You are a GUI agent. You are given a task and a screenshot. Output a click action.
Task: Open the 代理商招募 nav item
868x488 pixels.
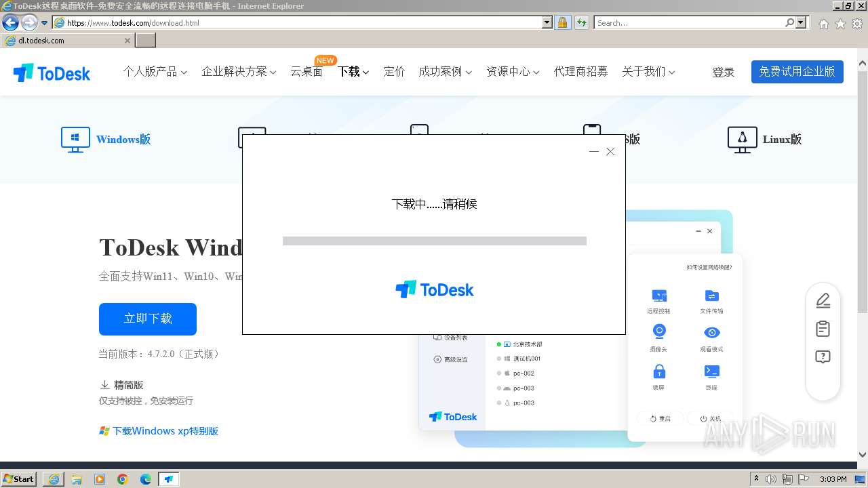[x=580, y=71]
